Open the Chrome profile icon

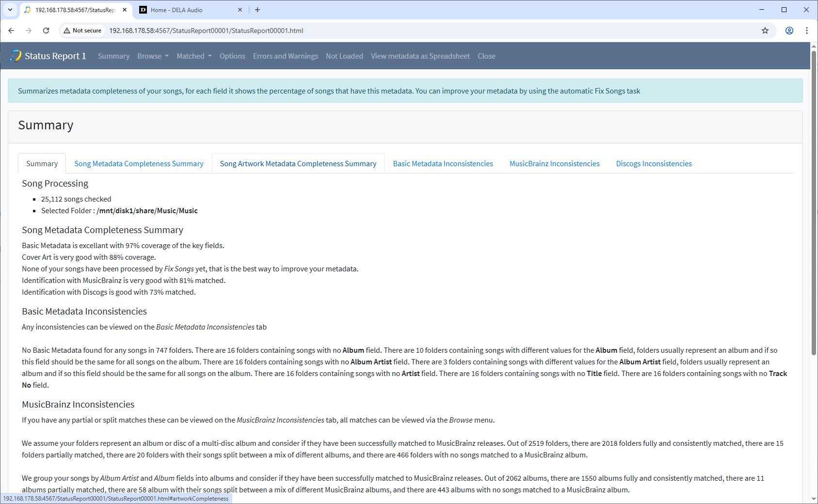[x=789, y=31]
